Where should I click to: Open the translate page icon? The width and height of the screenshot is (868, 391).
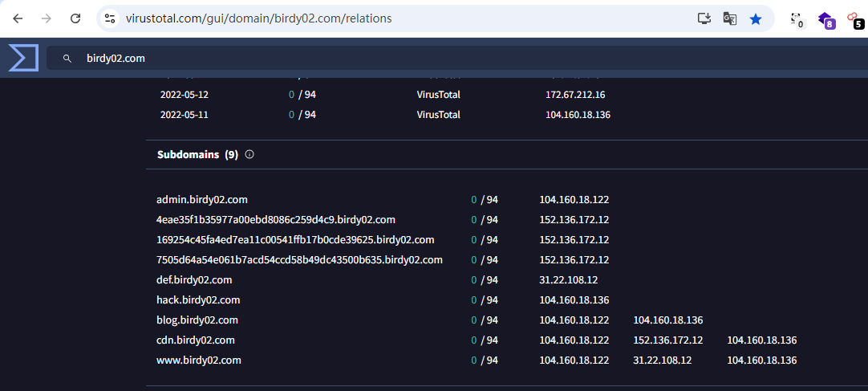pyautogui.click(x=730, y=18)
